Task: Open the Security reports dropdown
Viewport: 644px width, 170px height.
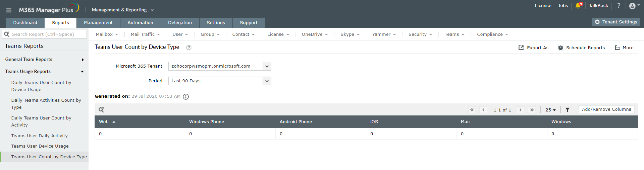Action: tap(420, 34)
